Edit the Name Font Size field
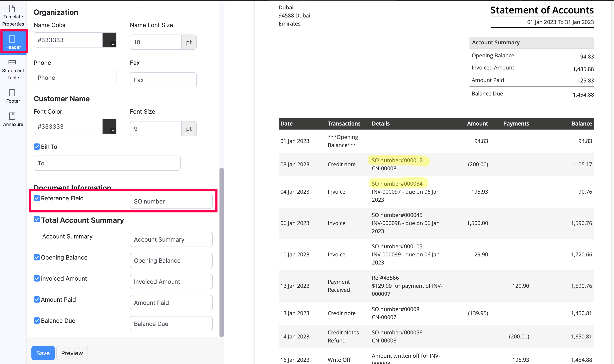The height and width of the screenshot is (364, 614). 156,42
